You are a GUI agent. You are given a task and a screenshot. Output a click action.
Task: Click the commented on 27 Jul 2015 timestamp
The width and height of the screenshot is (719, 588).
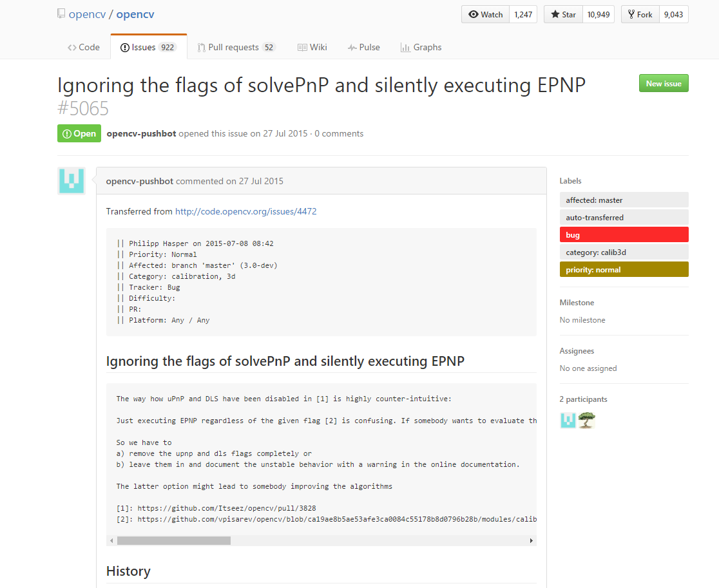point(230,181)
